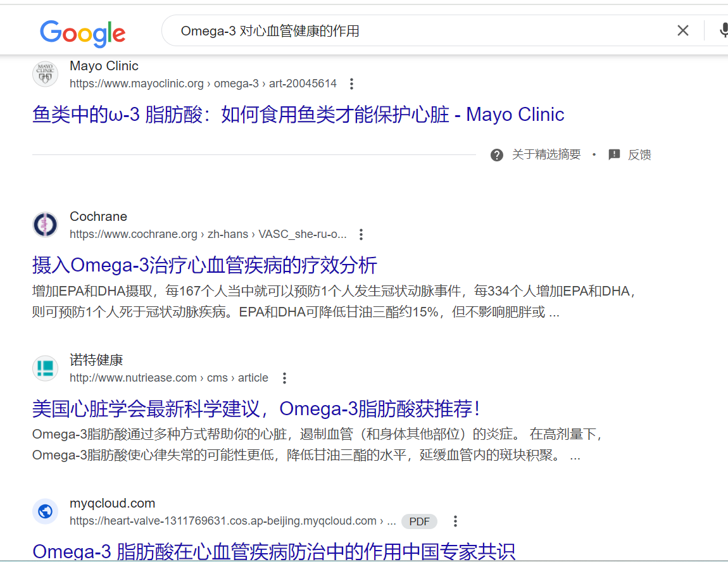728x562 pixels.
Task: Clear the search query with the X icon
Action: point(682,30)
